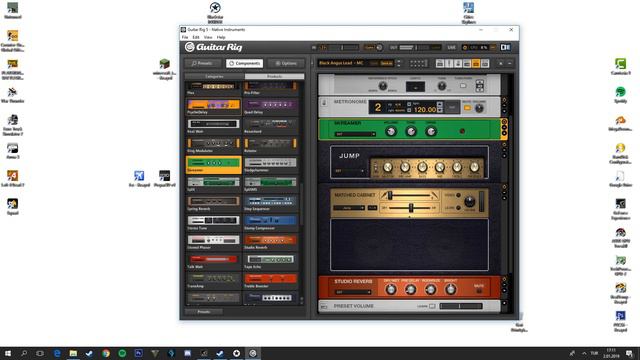
Task: Adjust the Skreamer Drive knob
Action: point(431,131)
